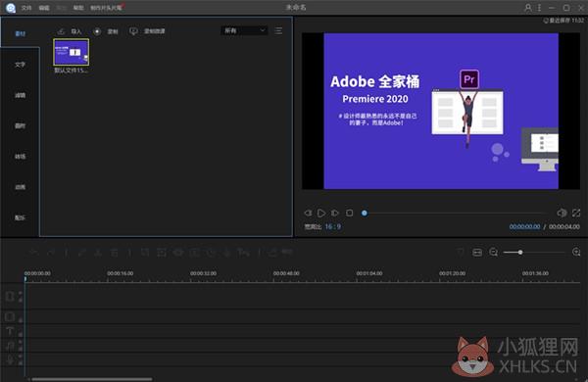The height and width of the screenshot is (382, 588).
Task: Click the video track icon
Action: pos(10,297)
